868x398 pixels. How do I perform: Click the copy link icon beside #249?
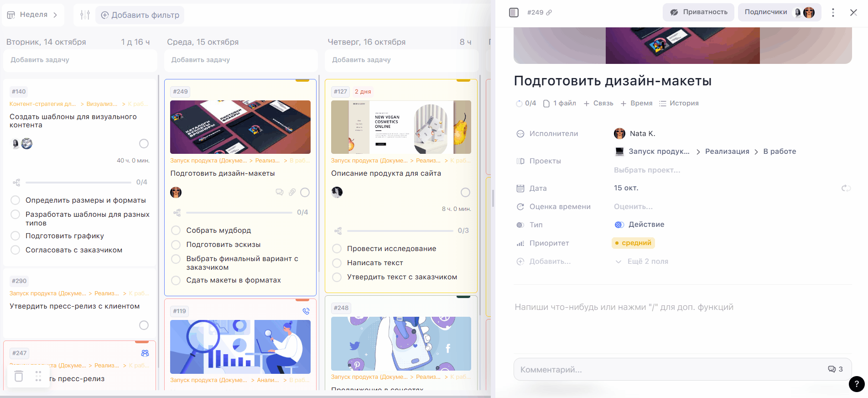tap(549, 13)
